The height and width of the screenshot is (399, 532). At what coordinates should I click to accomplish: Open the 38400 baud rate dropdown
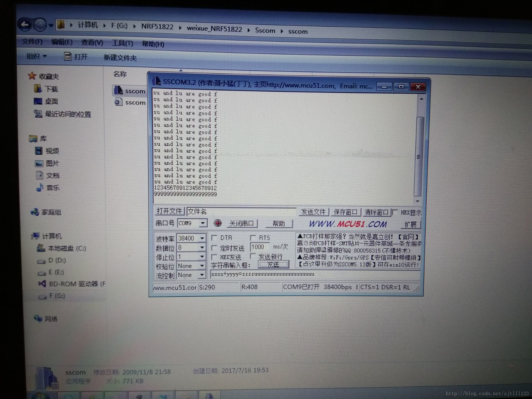click(202, 238)
